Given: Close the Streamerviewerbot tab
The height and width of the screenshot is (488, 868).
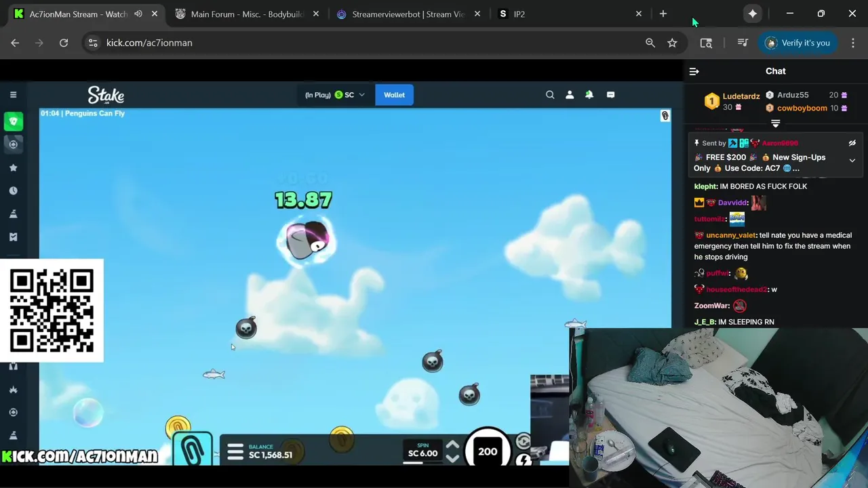Looking at the screenshot, I should [477, 14].
